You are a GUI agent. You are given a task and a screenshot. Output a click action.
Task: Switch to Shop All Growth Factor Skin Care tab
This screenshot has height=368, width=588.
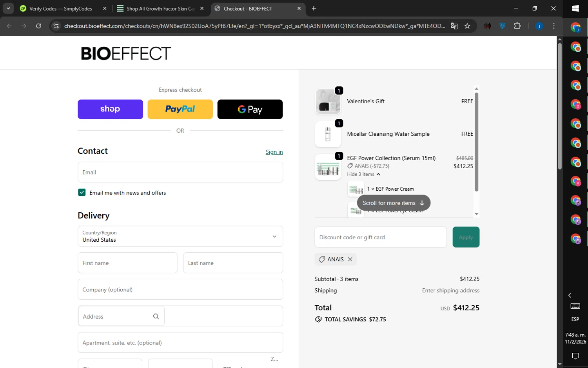click(160, 9)
